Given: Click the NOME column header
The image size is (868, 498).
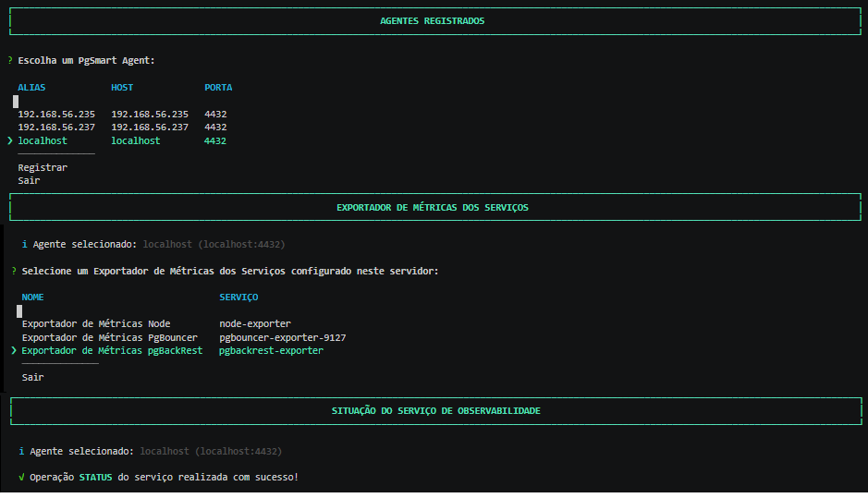Looking at the screenshot, I should click(x=32, y=298).
